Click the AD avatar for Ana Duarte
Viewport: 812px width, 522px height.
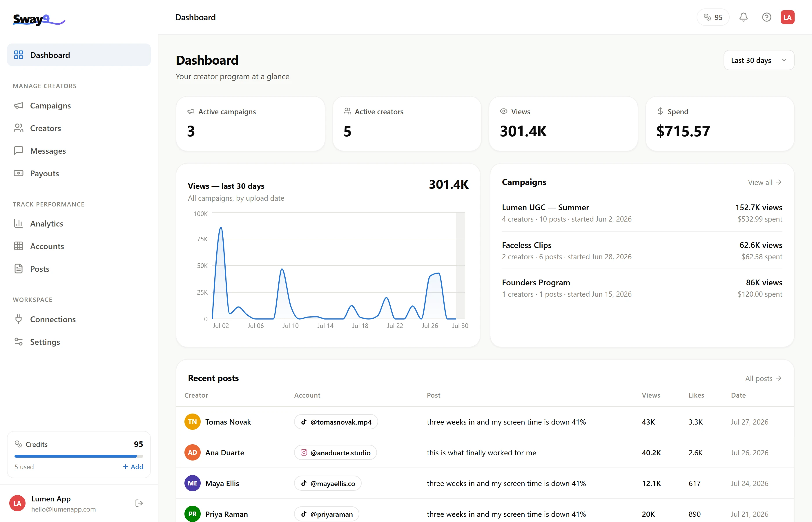click(192, 452)
